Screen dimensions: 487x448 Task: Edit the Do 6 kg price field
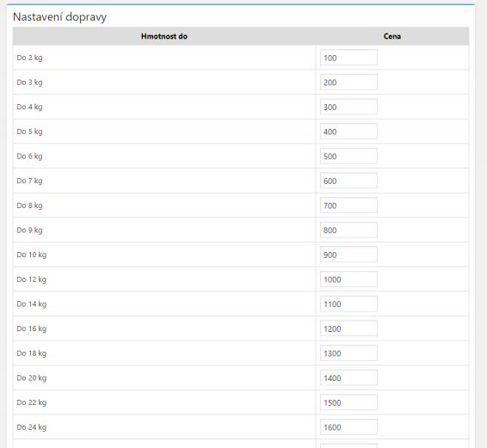[x=348, y=156]
